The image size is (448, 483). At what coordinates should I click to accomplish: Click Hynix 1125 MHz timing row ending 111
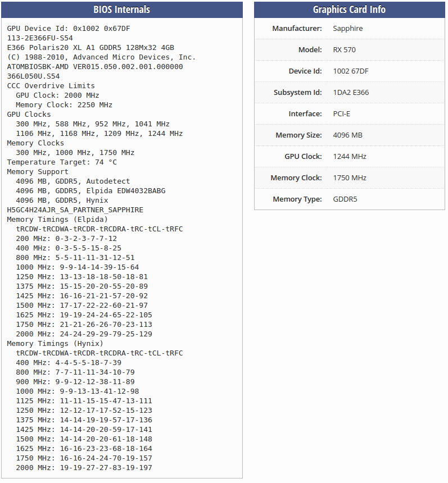[84, 401]
